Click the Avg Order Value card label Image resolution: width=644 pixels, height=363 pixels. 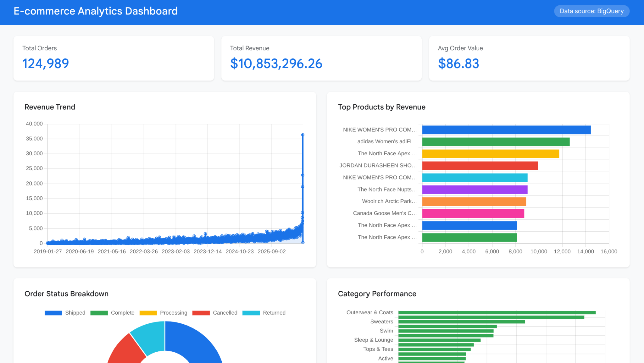point(460,48)
